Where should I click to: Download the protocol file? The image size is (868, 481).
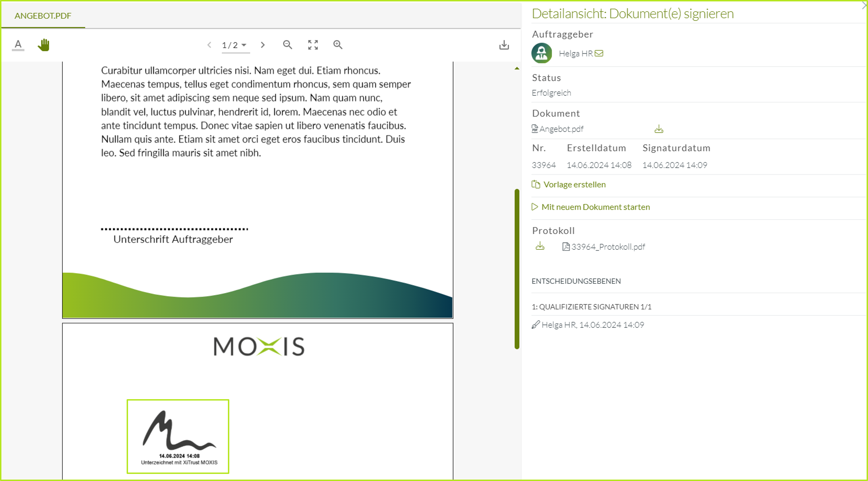(x=540, y=246)
